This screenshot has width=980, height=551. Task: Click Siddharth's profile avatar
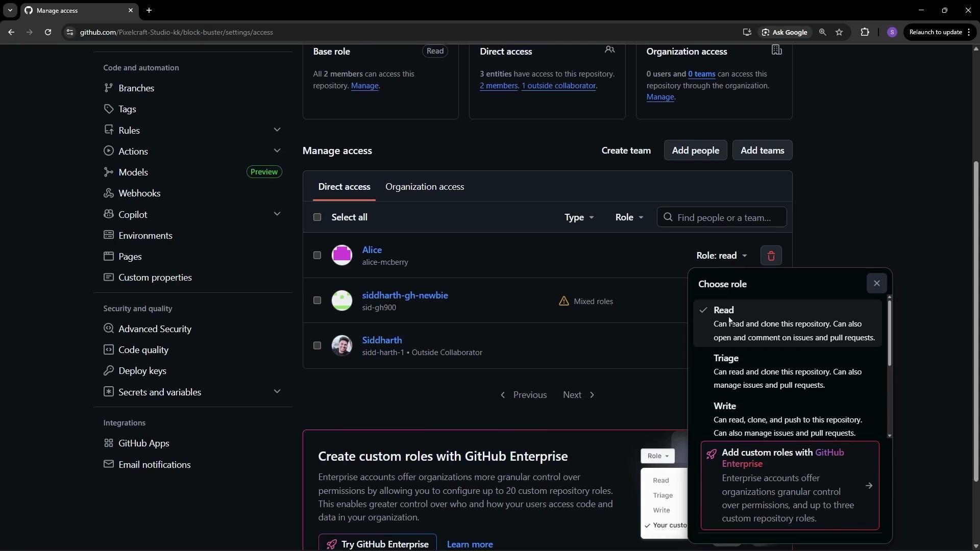click(342, 345)
